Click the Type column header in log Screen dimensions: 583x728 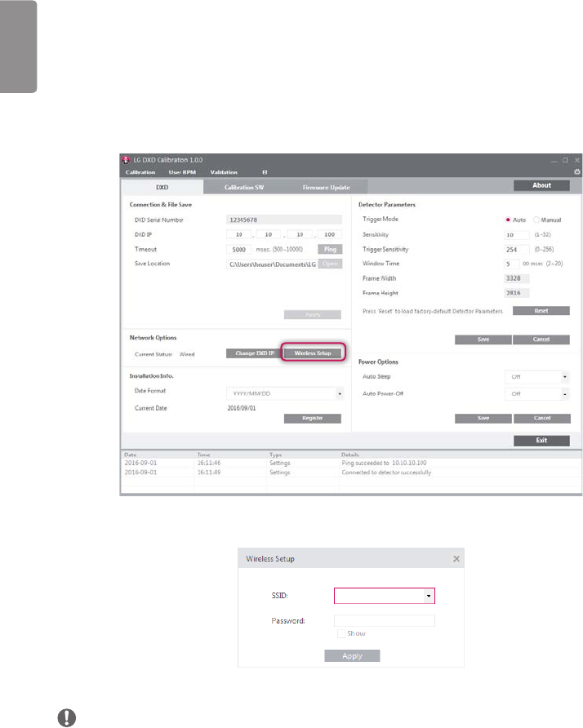(275, 455)
